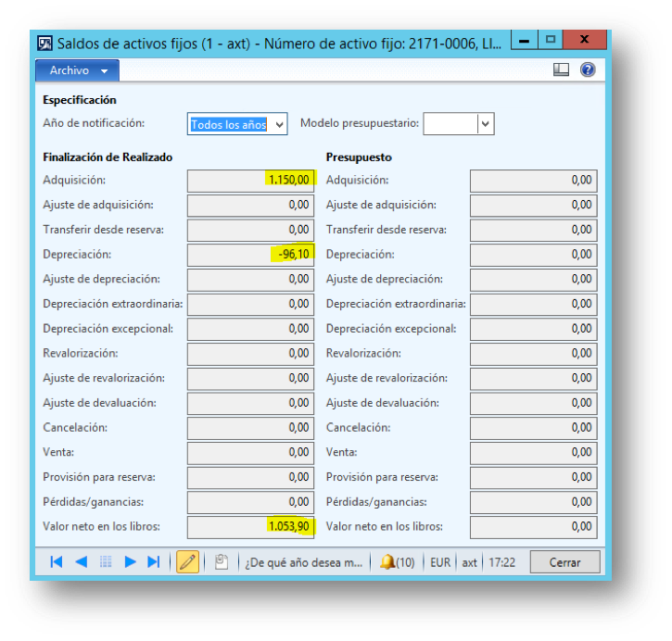Viewport: 672px width, 641px height.
Task: Click the Cerrar button
Action: click(x=564, y=562)
